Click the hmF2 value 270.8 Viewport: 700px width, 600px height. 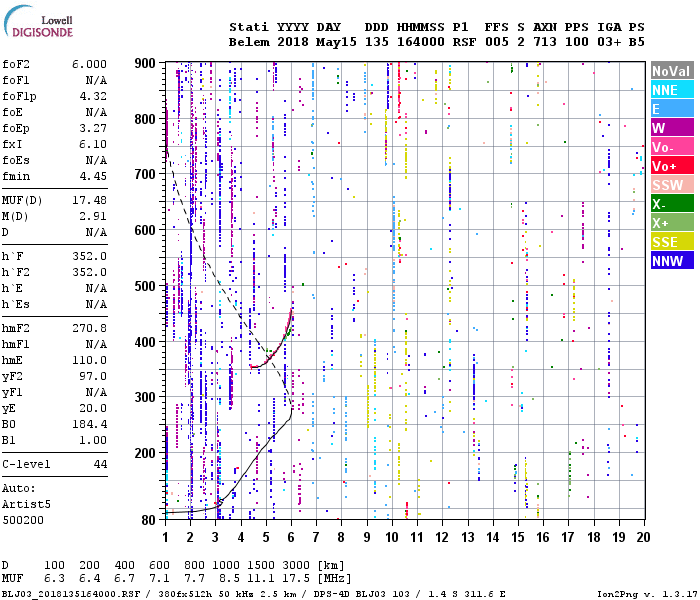(89, 328)
